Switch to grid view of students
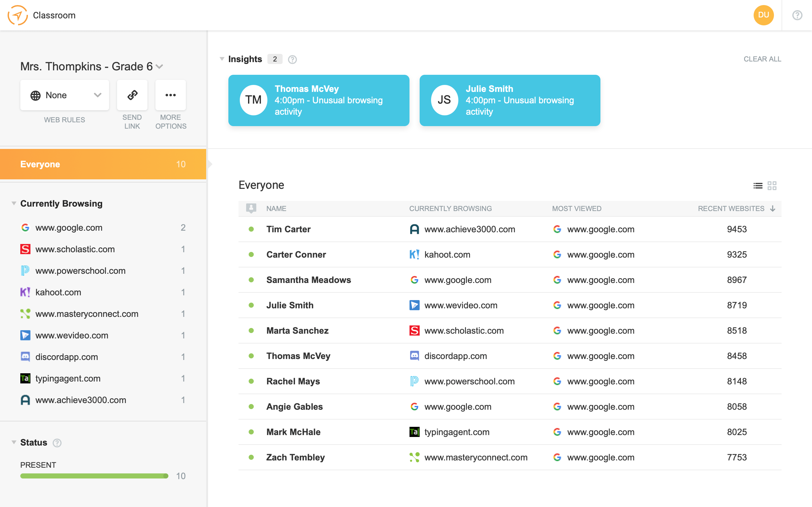 pyautogui.click(x=772, y=185)
